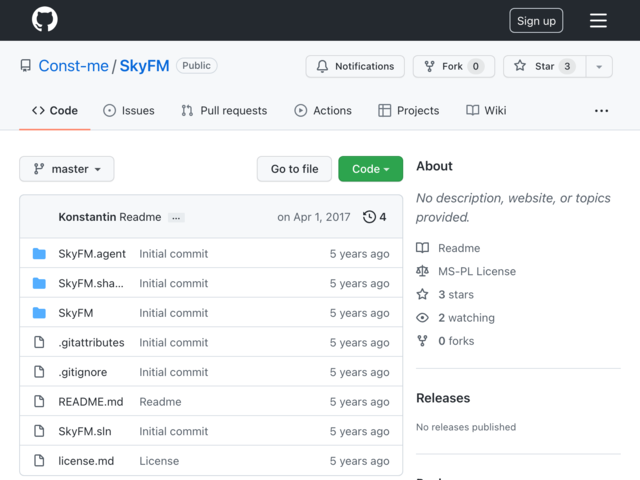The image size is (640, 480).
Task: Open the .gitattributes file
Action: pos(91,342)
